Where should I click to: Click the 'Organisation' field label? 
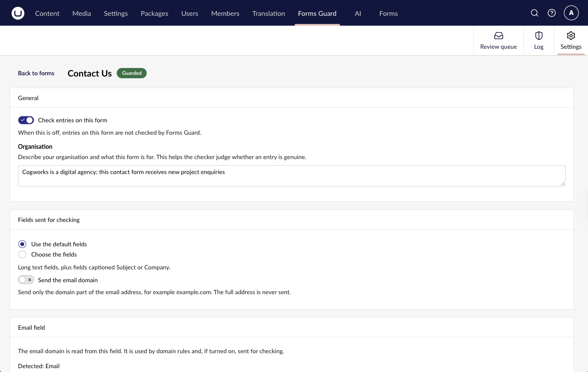click(x=35, y=147)
